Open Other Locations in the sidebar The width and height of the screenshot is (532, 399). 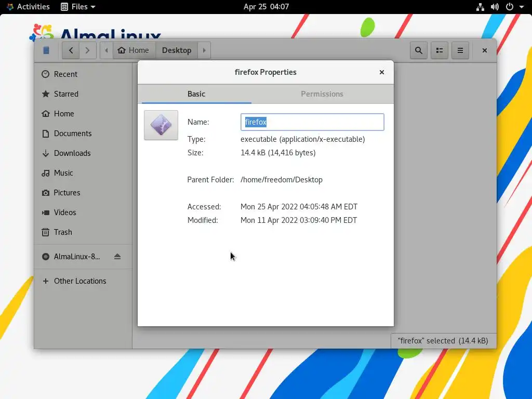click(83, 281)
